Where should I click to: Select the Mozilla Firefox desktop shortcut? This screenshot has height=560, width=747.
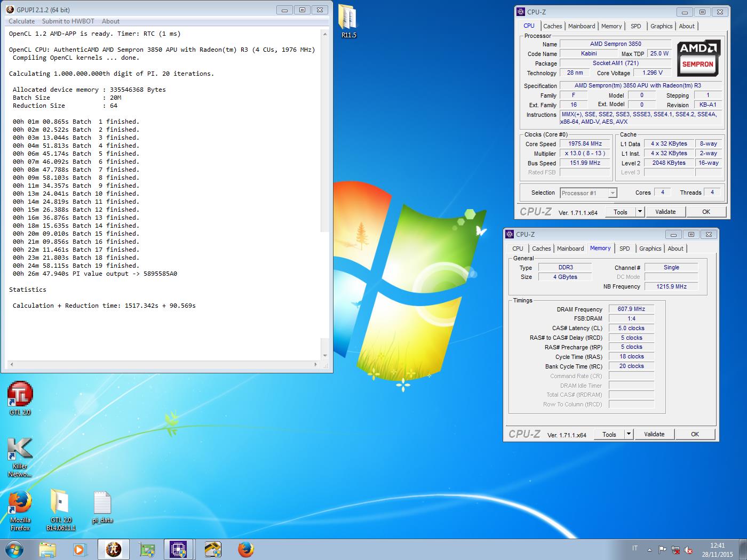(20, 510)
